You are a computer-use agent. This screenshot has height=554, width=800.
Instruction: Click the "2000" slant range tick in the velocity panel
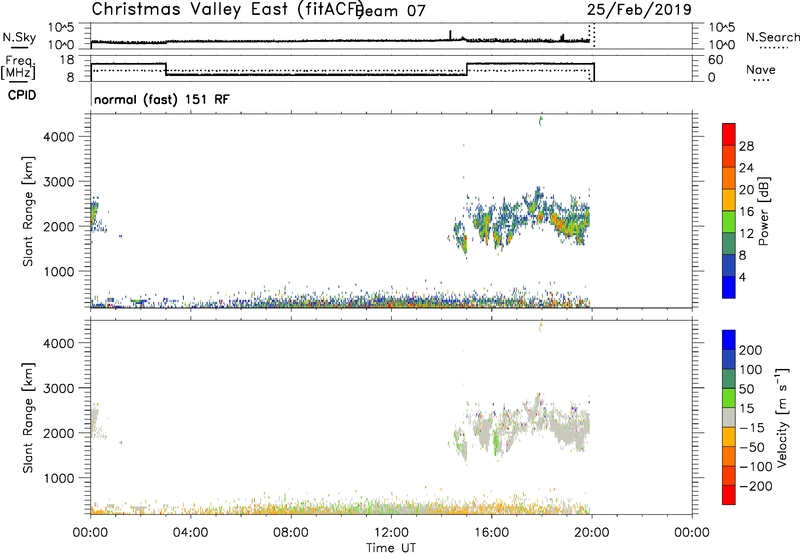pyautogui.click(x=58, y=434)
